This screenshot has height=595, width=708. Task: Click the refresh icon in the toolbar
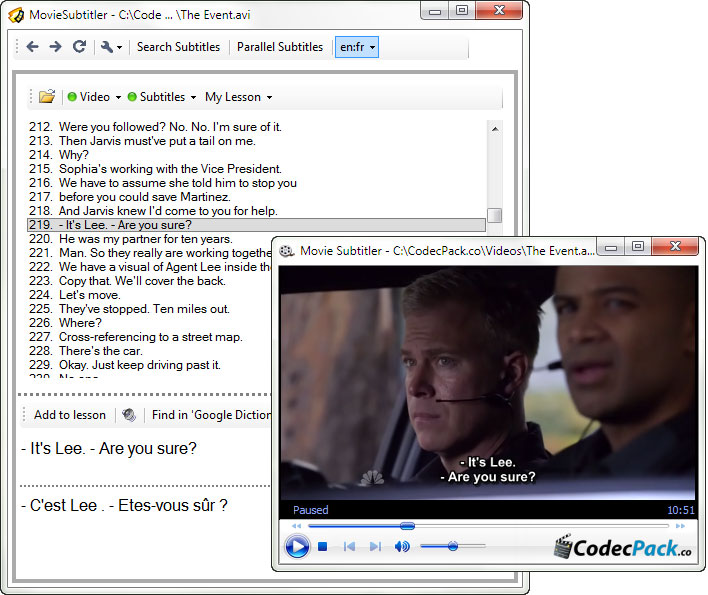(x=79, y=46)
